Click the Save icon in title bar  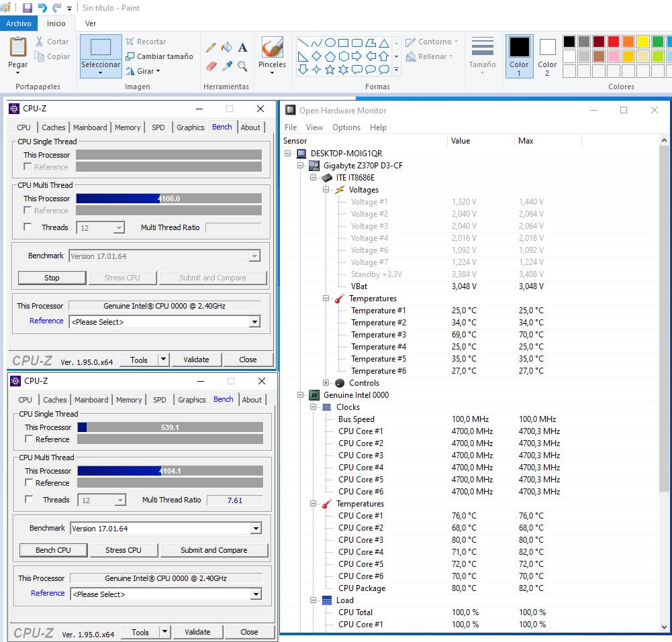click(28, 8)
